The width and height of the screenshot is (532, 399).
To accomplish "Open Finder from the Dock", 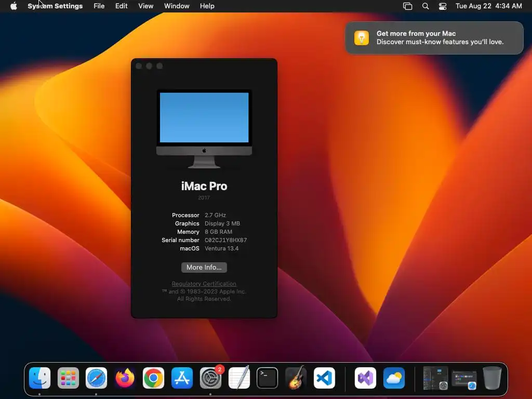I will click(x=39, y=378).
